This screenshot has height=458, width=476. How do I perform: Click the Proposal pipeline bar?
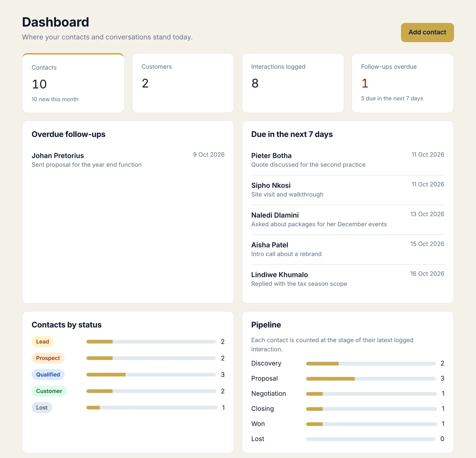[371, 379]
